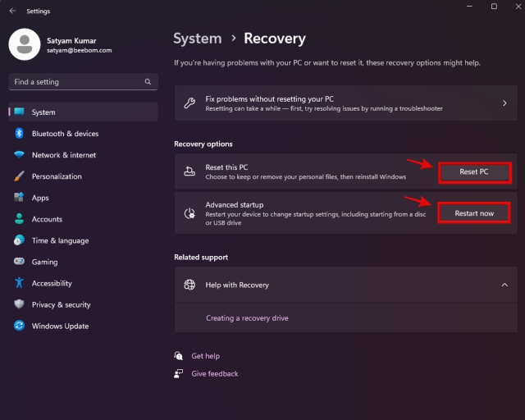Click the Help with Recovery globe icon
Screen dimensions: 525x420
coord(189,285)
